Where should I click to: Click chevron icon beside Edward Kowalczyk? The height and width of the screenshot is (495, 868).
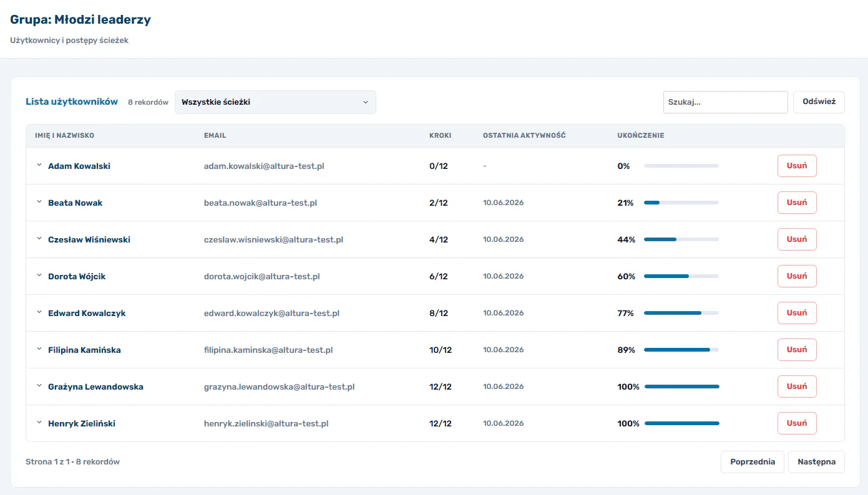[39, 312]
